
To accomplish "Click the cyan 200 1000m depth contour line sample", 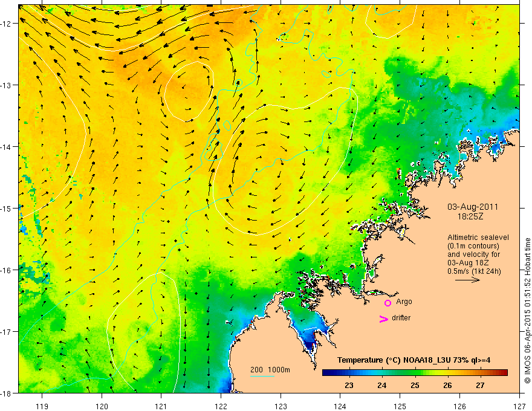I will pyautogui.click(x=262, y=376).
